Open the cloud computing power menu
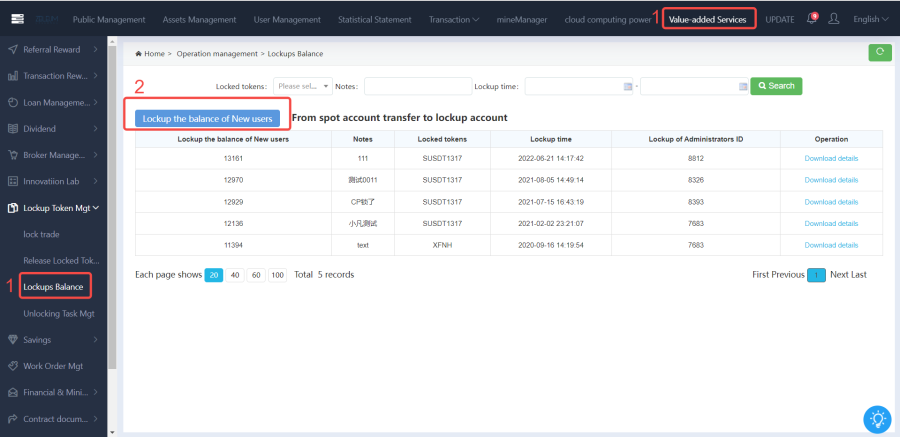Screen dimensions: 900x437 608,19
